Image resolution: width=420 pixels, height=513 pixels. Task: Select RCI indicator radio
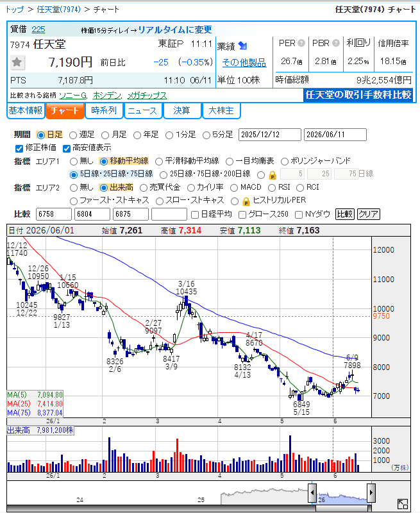pos(300,188)
